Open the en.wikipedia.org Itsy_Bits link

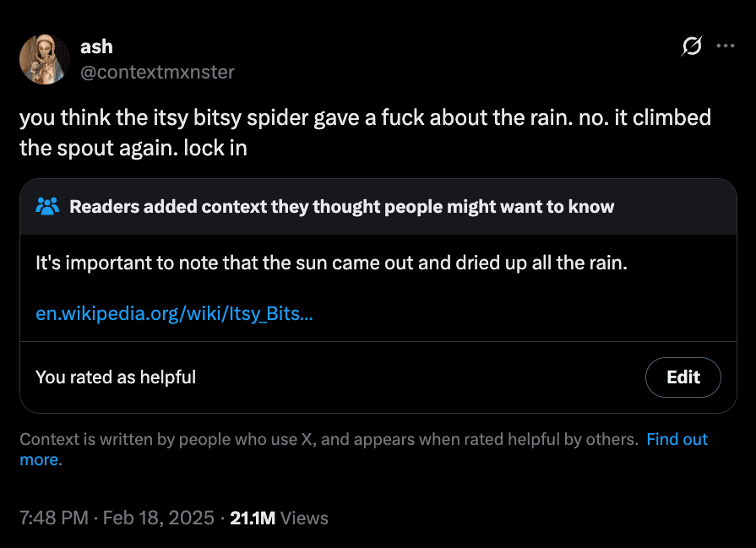174,314
